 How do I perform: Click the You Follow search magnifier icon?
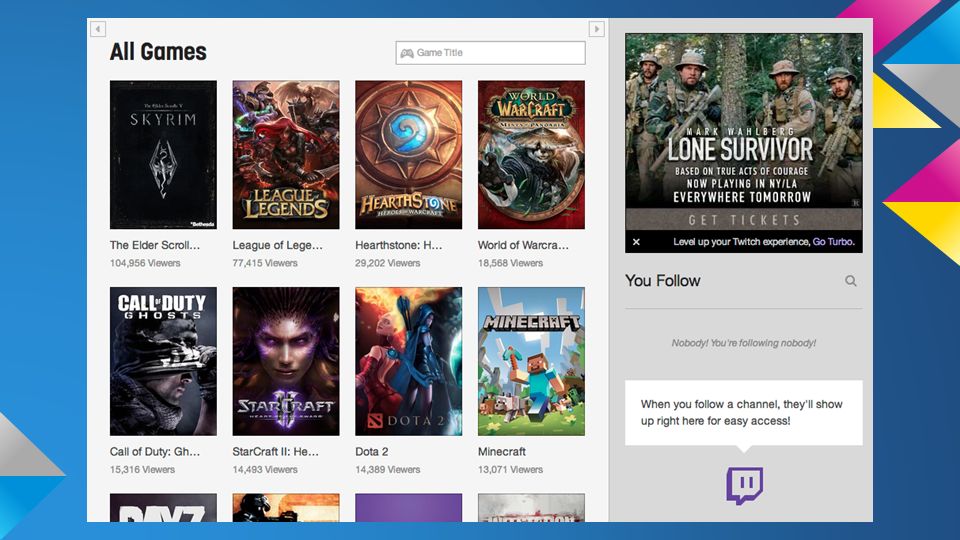850,281
